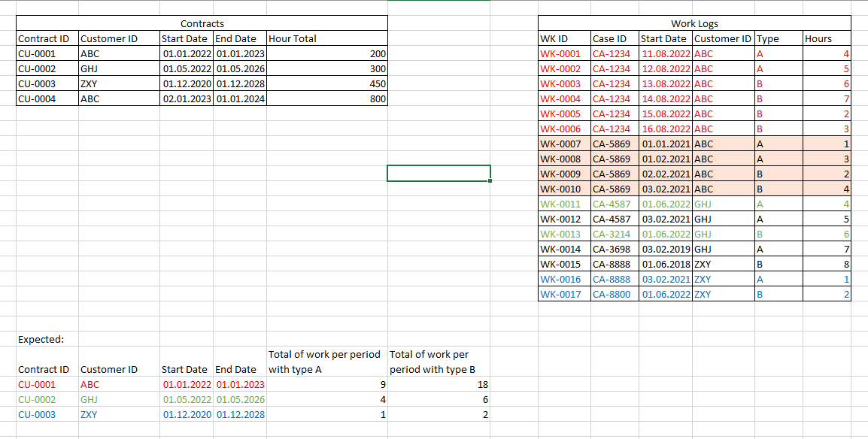
Task: Click the 'WK ID' column header
Action: (x=565, y=38)
